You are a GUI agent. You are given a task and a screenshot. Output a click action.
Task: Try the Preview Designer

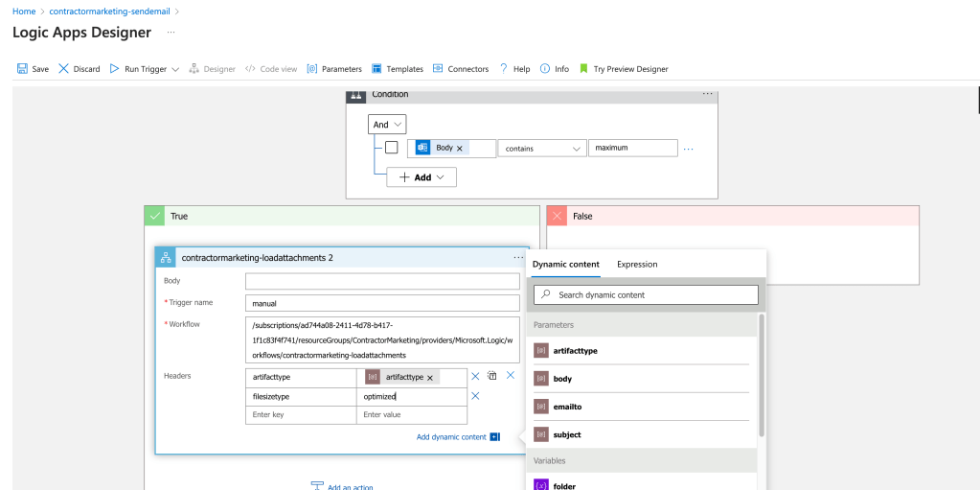point(624,69)
